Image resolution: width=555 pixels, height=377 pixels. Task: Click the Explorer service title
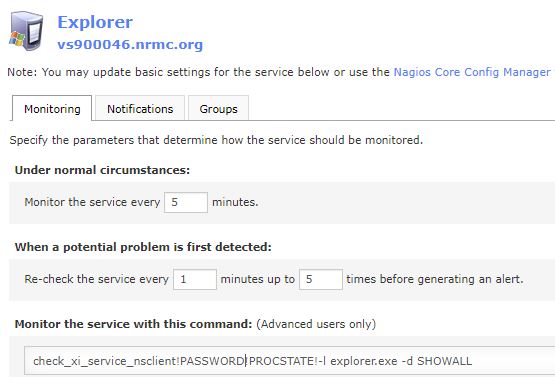[95, 23]
